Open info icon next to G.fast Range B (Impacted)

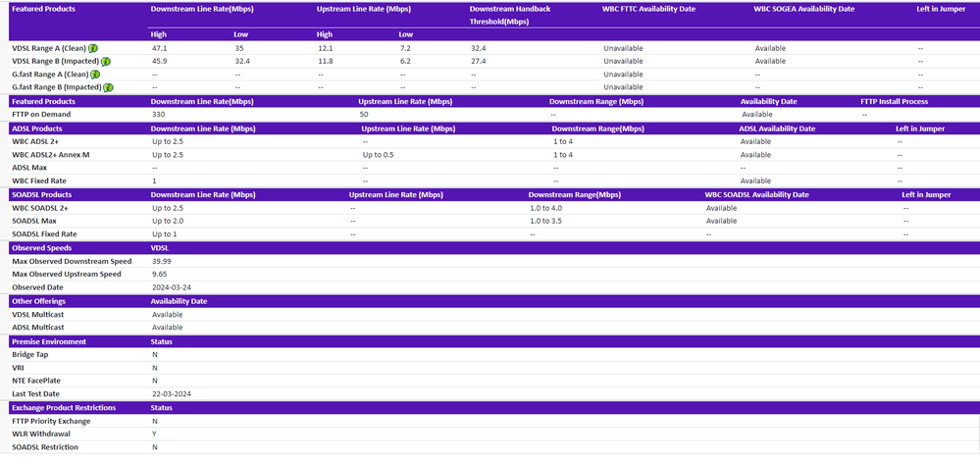(x=108, y=87)
